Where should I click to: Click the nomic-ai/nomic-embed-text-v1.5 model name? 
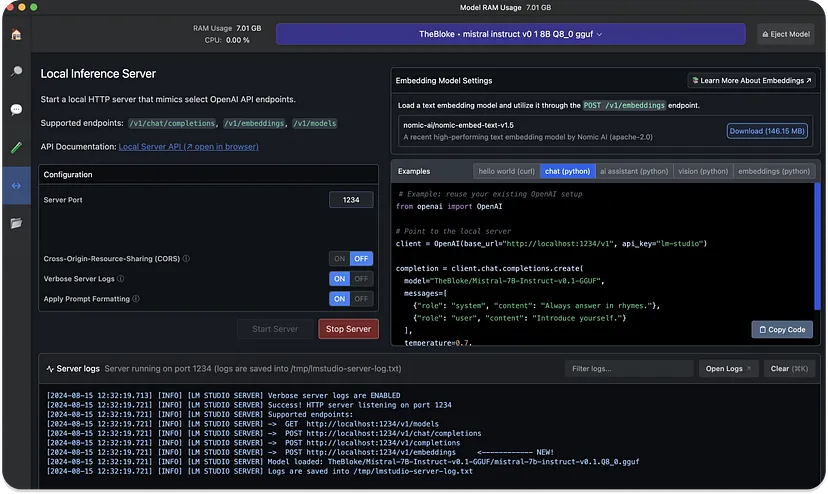click(x=458, y=125)
